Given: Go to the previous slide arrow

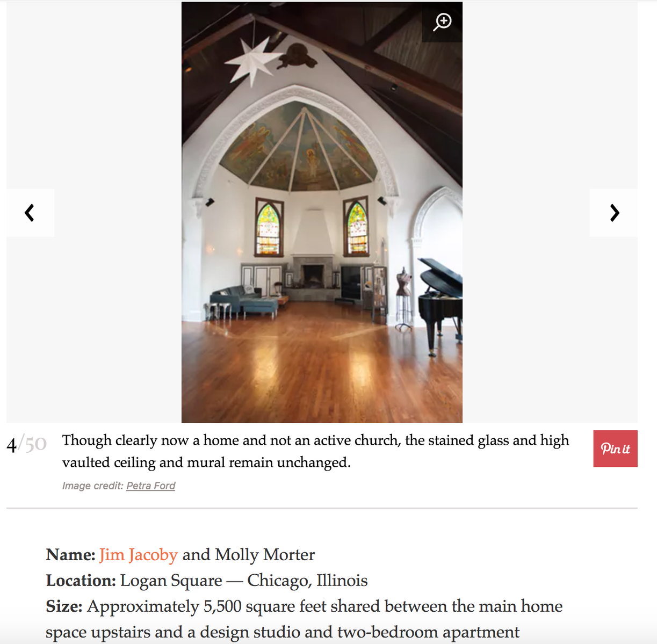Looking at the screenshot, I should coord(30,213).
